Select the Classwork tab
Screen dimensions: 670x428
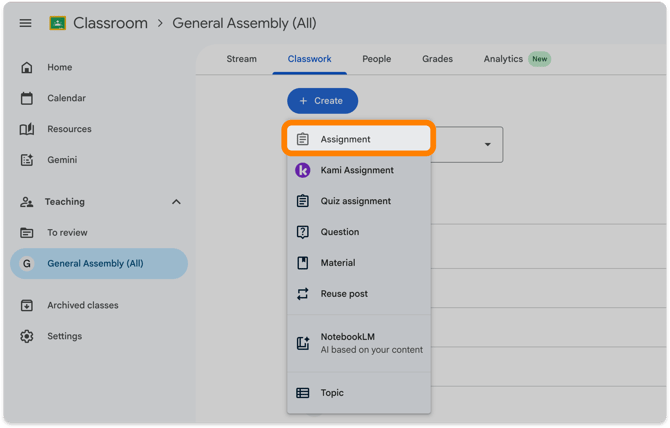[309, 59]
